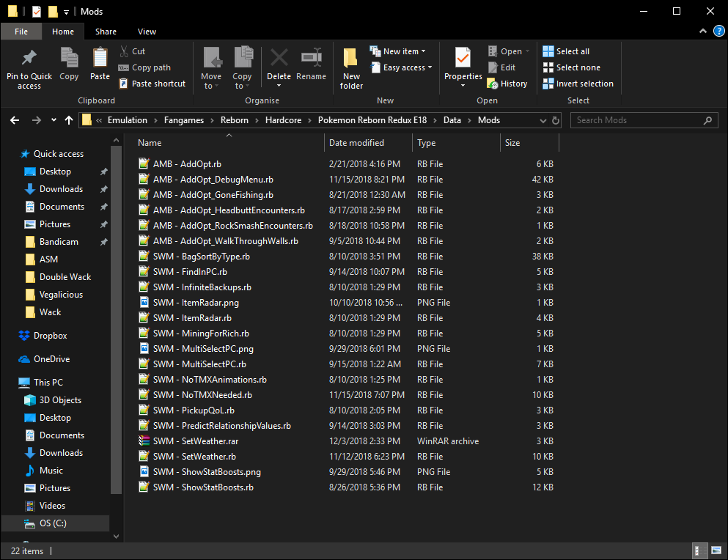
Task: Open Quick access in the navigation pane
Action: tap(52, 154)
